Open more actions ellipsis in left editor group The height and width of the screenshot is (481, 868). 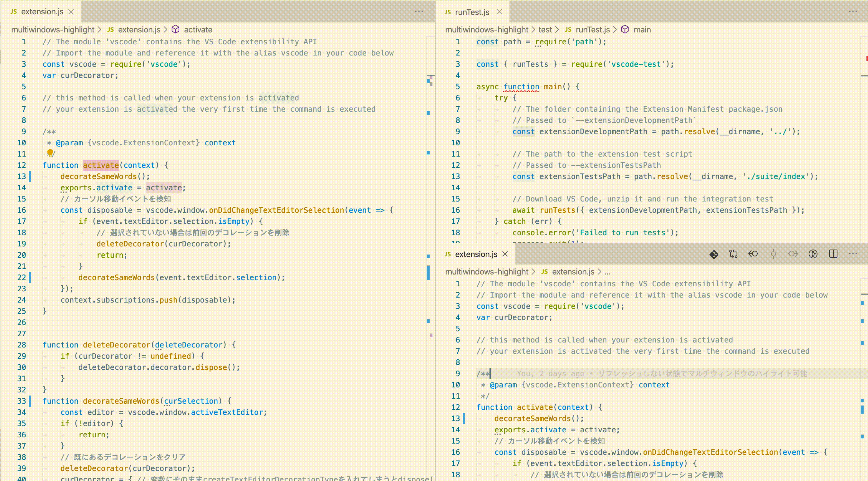(419, 12)
